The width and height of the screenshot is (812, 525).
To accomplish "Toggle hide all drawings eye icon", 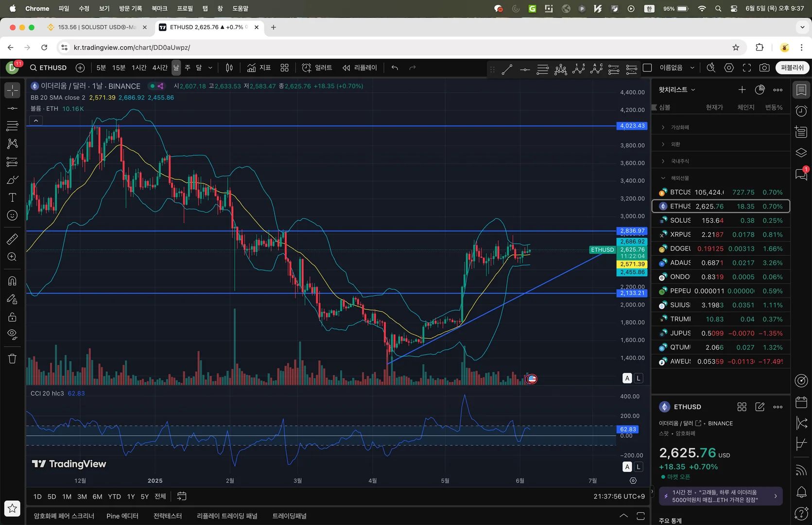I will (12, 334).
